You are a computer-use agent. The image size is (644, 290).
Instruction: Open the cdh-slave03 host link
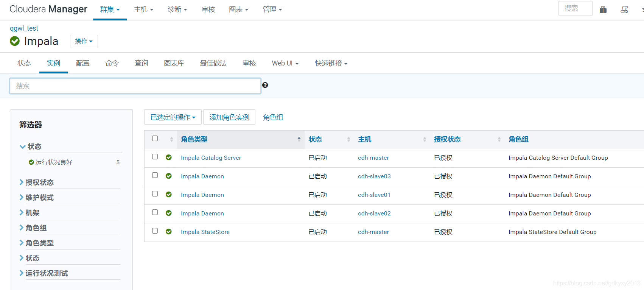click(x=374, y=176)
